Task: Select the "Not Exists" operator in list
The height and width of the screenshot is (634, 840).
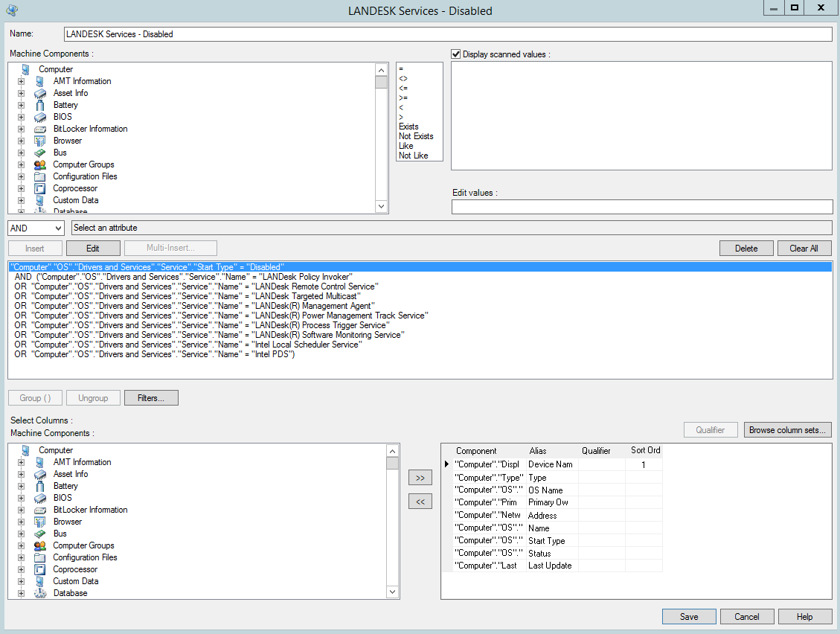Action: tap(416, 136)
